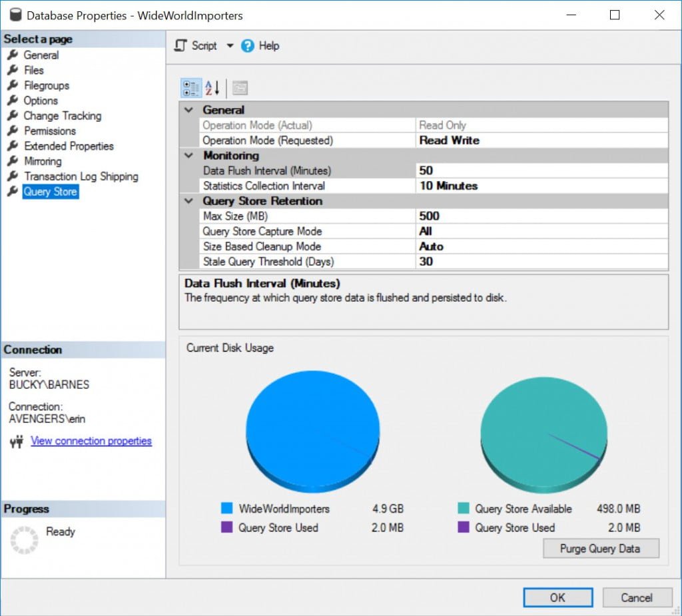The width and height of the screenshot is (682, 616).
Task: Click the BUCKY\BARNES server name
Action: [x=49, y=384]
